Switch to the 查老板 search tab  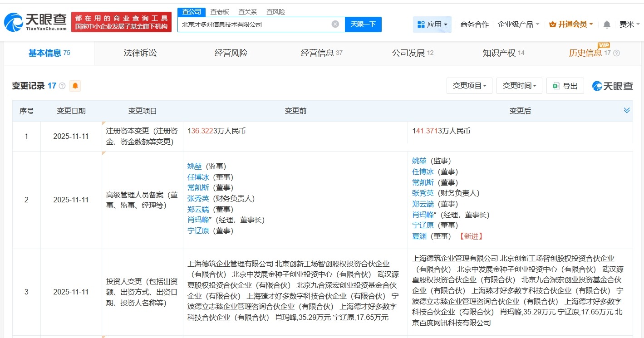pyautogui.click(x=220, y=12)
